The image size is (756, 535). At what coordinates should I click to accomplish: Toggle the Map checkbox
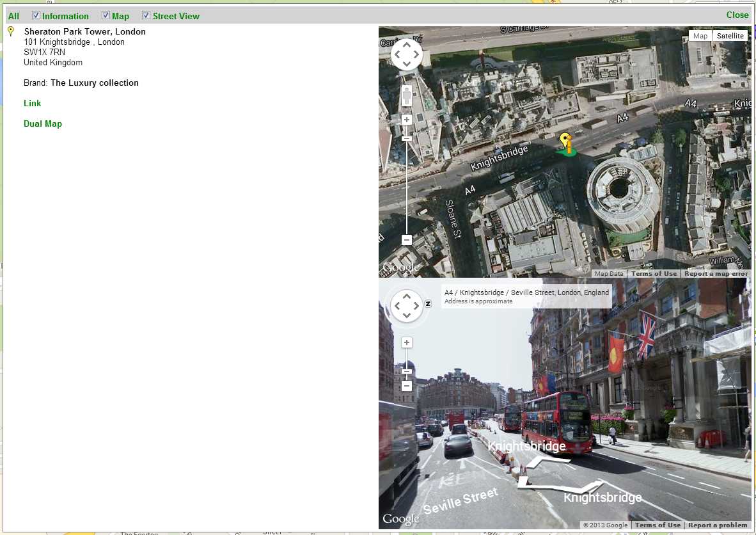coord(106,15)
